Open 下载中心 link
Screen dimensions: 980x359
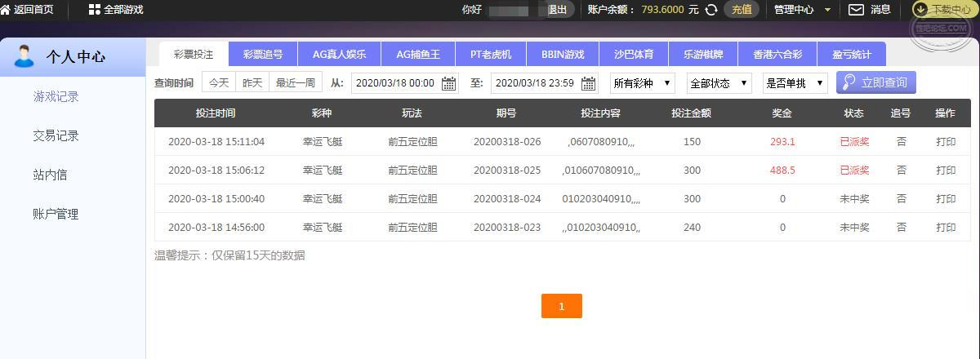[951, 10]
